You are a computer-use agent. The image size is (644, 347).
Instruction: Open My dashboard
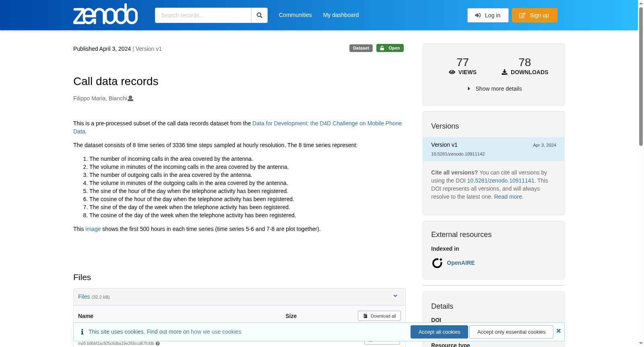pos(341,15)
